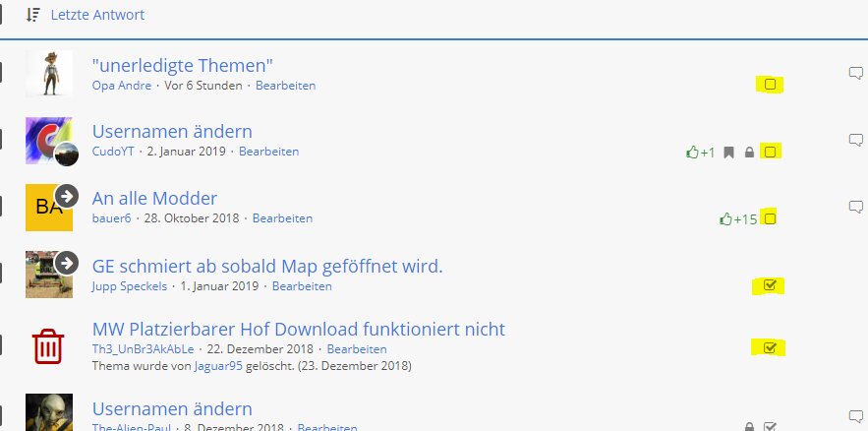Click Opa Andre's avatar thumbnail
868x431 pixels.
(x=48, y=73)
